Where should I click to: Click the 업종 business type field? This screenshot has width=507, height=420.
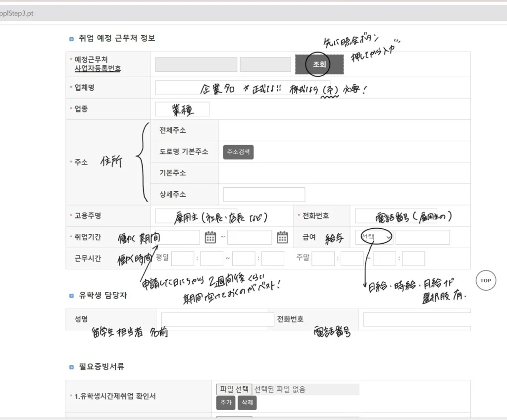[x=182, y=109]
